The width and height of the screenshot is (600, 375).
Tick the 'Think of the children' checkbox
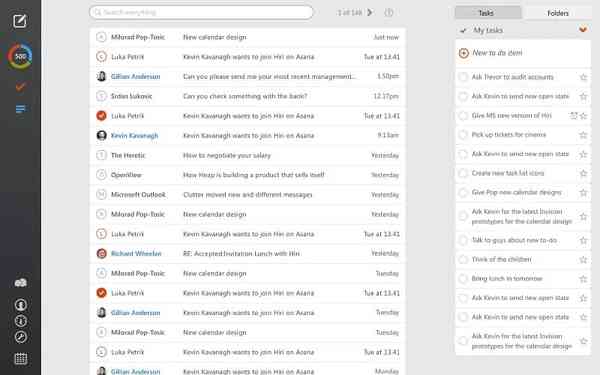[463, 259]
